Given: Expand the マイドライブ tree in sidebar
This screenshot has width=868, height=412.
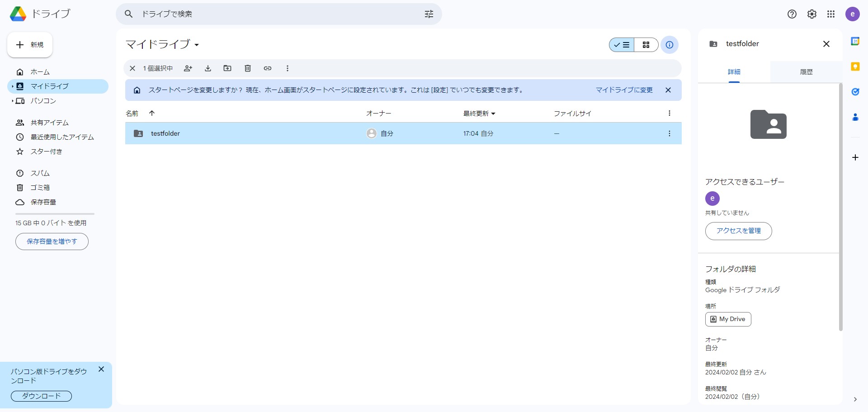Looking at the screenshot, I should click(13, 86).
